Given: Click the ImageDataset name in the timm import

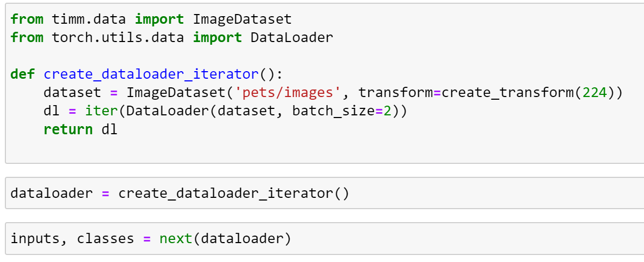Looking at the screenshot, I should [242, 20].
